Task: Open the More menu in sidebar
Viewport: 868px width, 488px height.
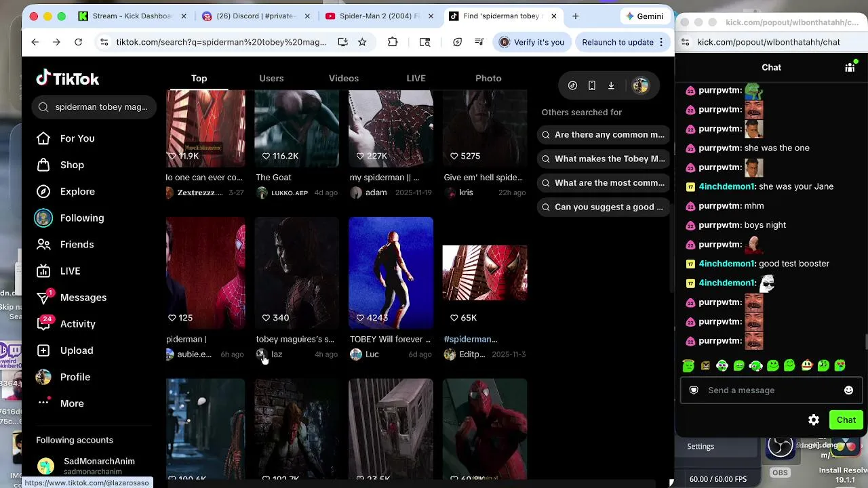Action: (x=60, y=403)
